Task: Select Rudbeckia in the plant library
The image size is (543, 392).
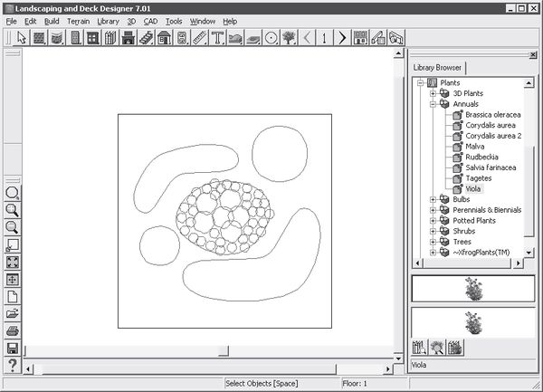Action: coord(482,157)
